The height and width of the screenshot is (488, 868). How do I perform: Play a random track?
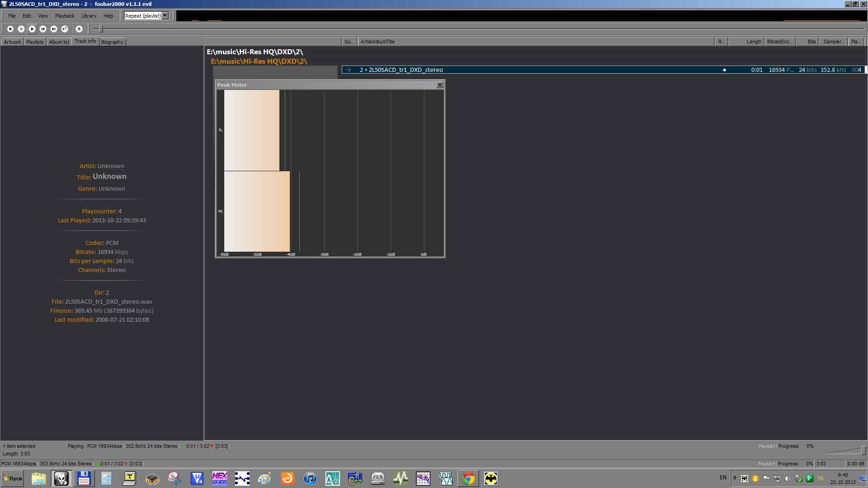(65, 28)
